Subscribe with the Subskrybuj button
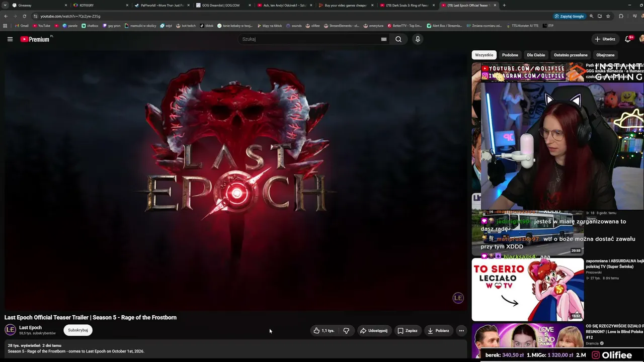Screen dimensions: 644x362 pyautogui.click(x=78, y=330)
